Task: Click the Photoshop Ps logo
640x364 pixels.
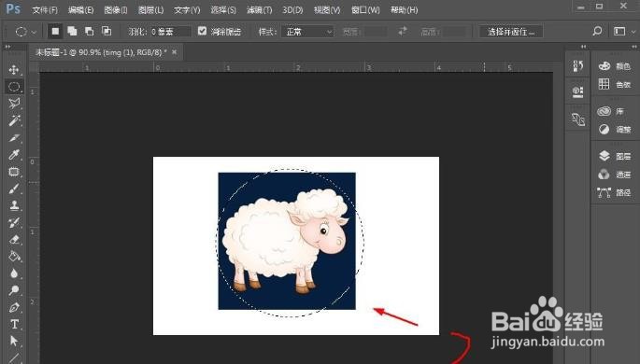Action: [13, 9]
